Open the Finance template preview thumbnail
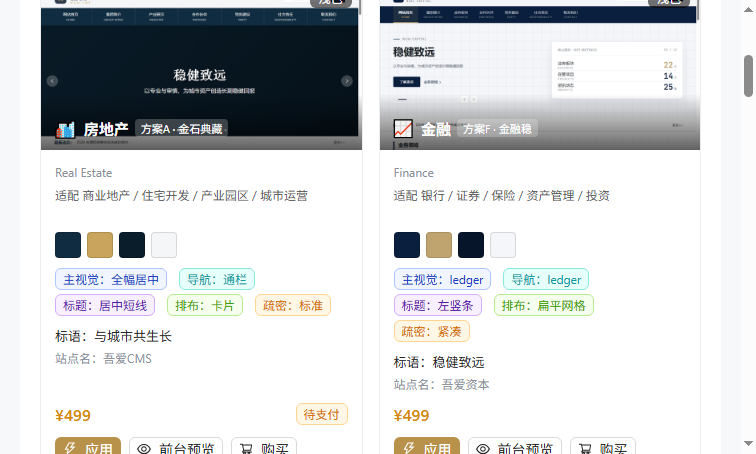 click(x=540, y=75)
